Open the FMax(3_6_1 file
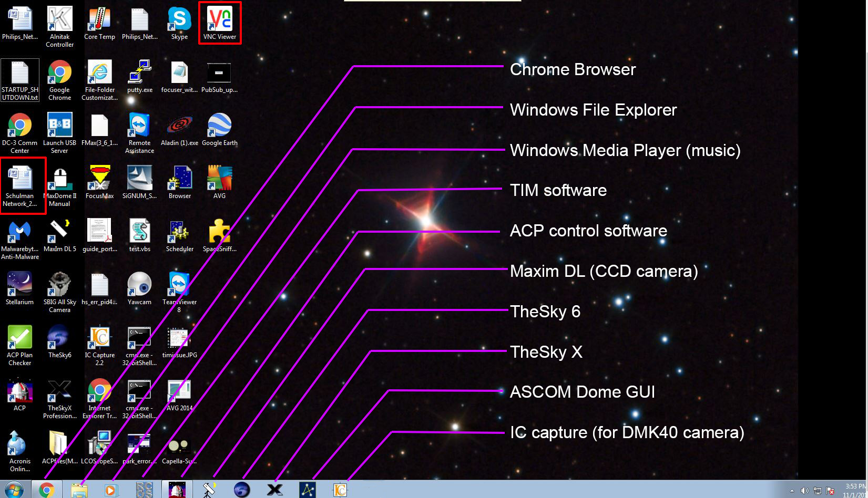This screenshot has height=498, width=868. tap(99, 129)
